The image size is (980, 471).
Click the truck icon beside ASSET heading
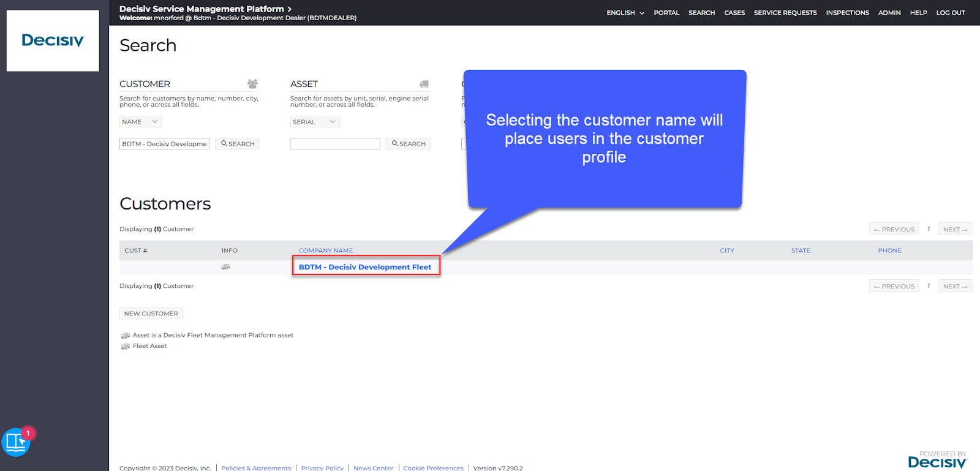[x=424, y=84]
